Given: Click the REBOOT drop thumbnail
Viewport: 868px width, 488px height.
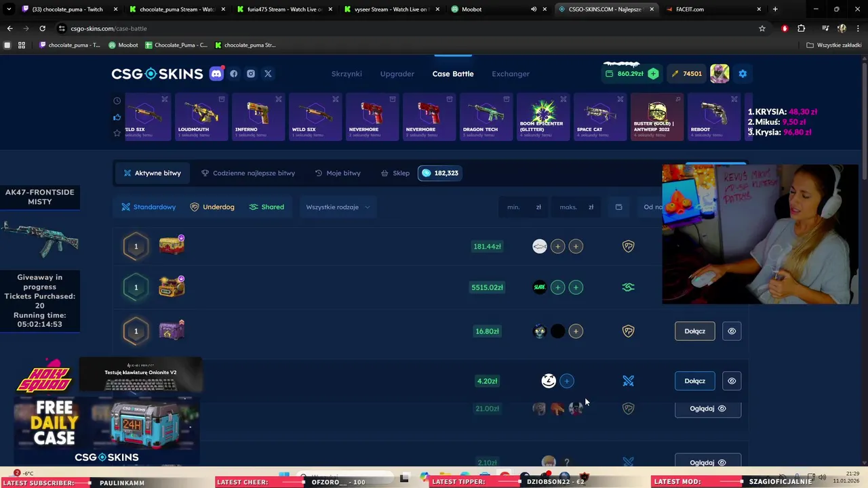Looking at the screenshot, I should click(x=714, y=117).
